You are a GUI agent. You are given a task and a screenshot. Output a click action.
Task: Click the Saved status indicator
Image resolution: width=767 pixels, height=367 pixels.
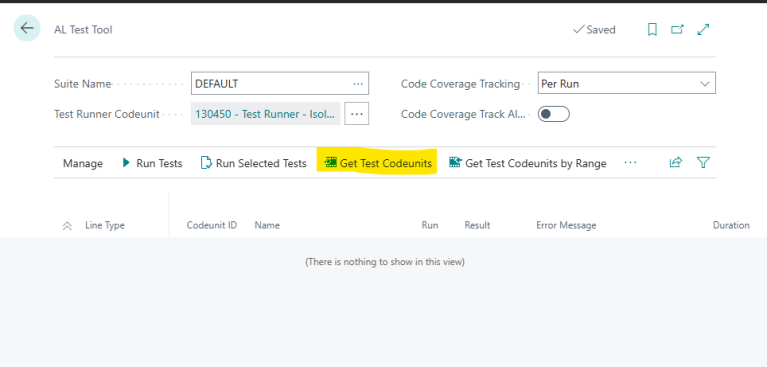coord(594,30)
